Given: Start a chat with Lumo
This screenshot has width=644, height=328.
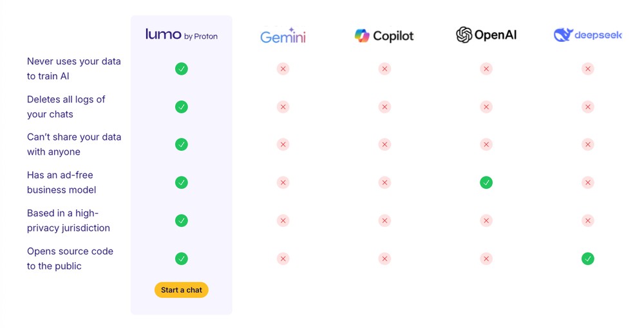Looking at the screenshot, I should [182, 290].
